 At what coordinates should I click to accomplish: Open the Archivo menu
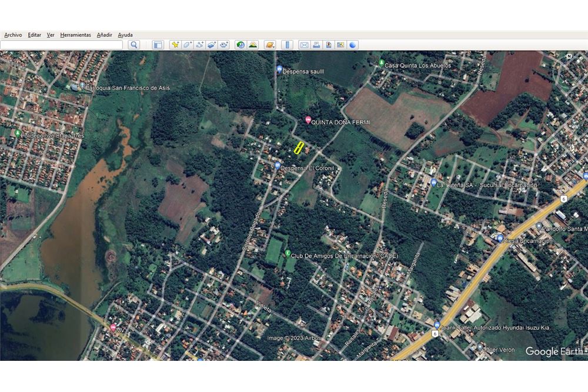(13, 35)
